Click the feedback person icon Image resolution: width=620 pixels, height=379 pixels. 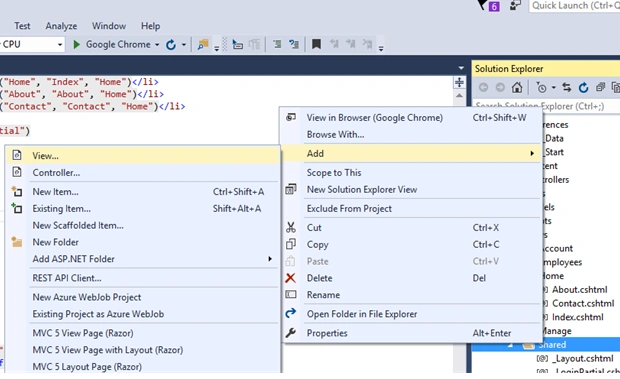(x=515, y=6)
